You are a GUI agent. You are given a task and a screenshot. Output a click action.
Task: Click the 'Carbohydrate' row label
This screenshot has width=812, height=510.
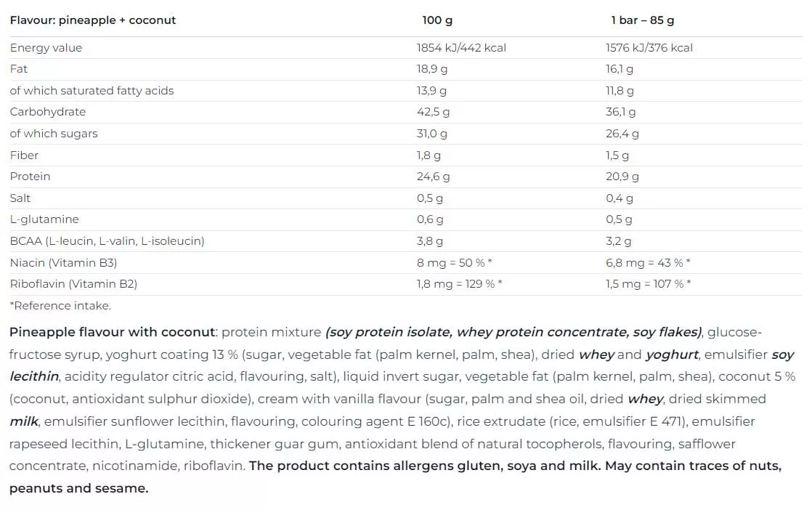tap(48, 112)
